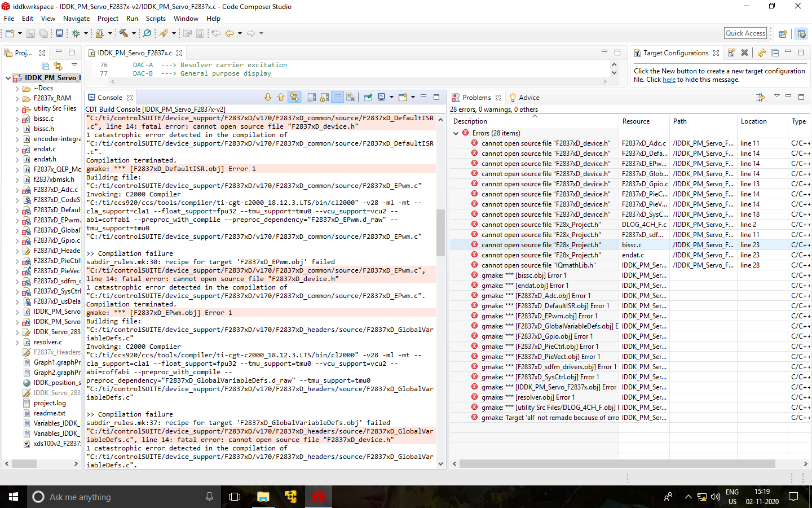
Task: Open the New wizard dropdown arrow
Action: tap(19, 33)
